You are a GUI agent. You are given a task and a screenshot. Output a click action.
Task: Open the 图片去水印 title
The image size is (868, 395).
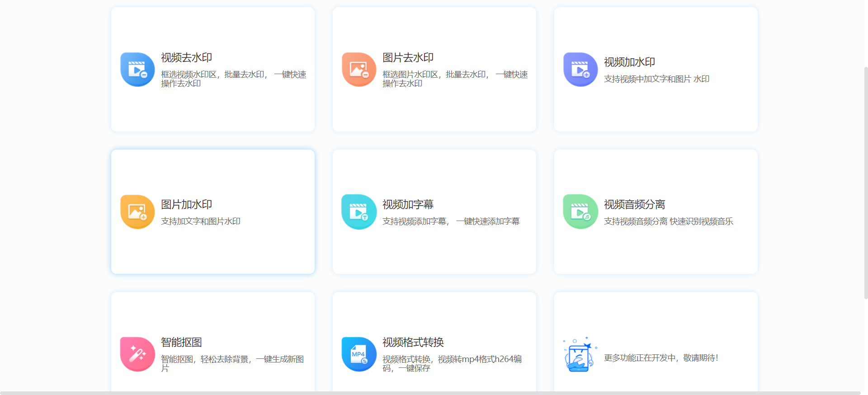(x=408, y=58)
